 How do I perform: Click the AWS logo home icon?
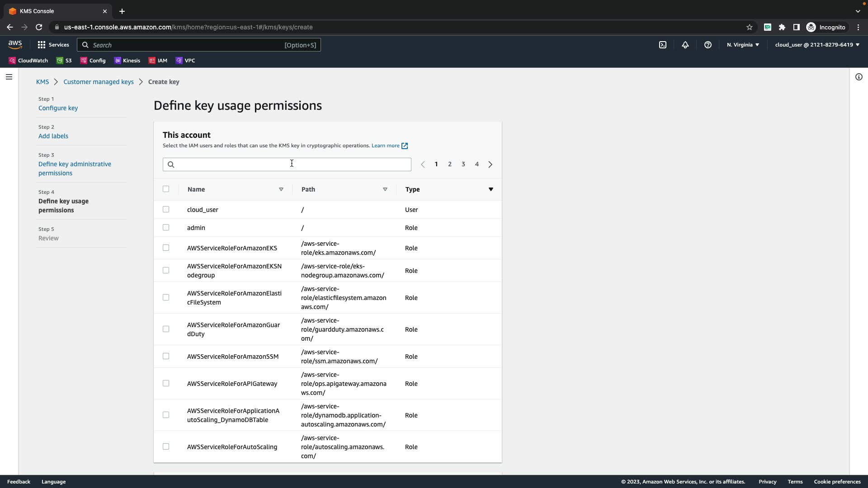click(x=15, y=44)
